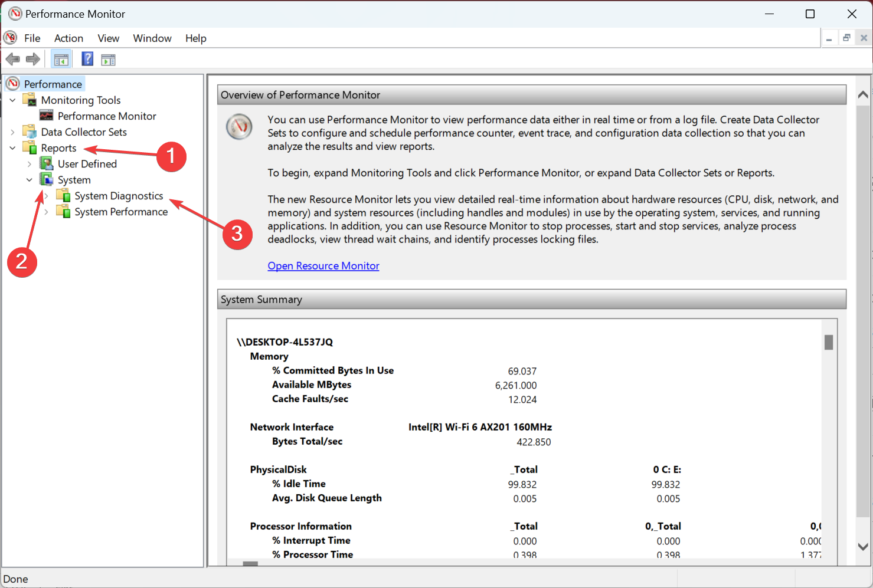Viewport: 873px width, 588px height.
Task: Expand the System Performance node
Action: (x=46, y=212)
